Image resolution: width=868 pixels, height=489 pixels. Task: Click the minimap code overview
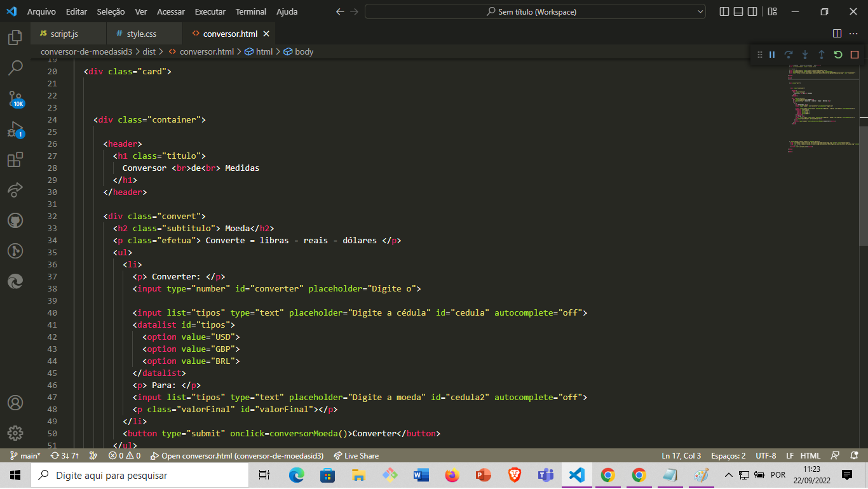click(x=823, y=108)
